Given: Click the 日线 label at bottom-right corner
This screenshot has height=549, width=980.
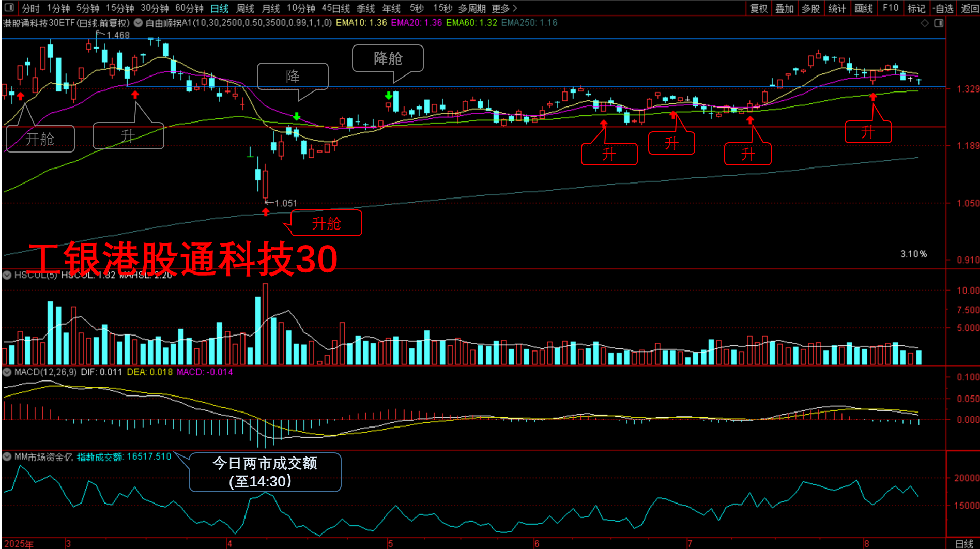Looking at the screenshot, I should point(964,544).
